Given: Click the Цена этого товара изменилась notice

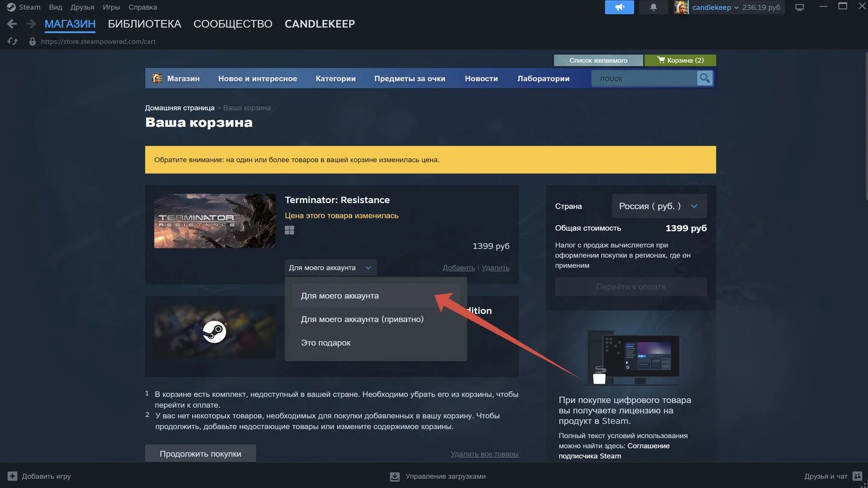Looking at the screenshot, I should (342, 216).
